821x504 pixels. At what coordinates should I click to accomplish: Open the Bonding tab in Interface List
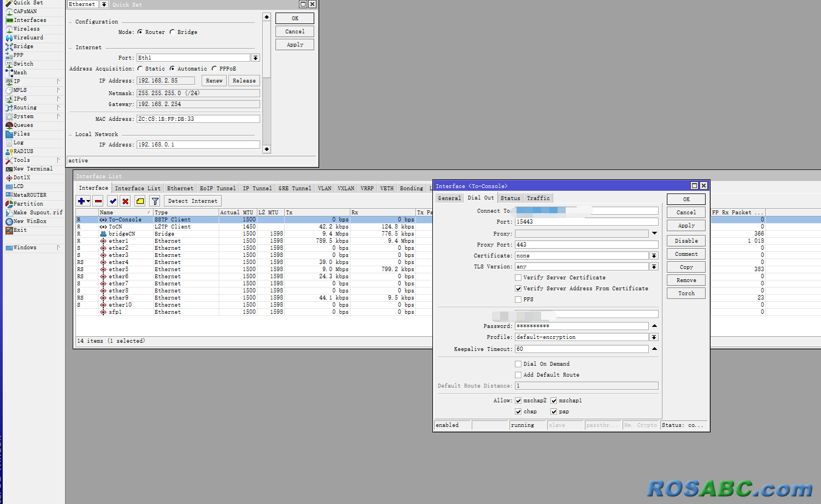tap(411, 189)
